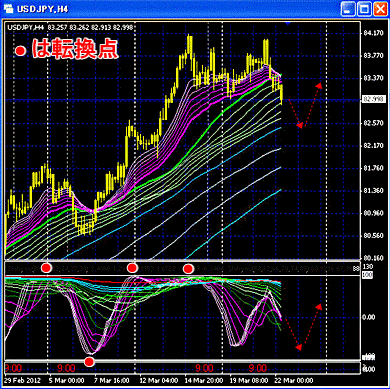Select the upward red arrowhead in the price chart
This screenshot has height=389, width=390.
319,85
